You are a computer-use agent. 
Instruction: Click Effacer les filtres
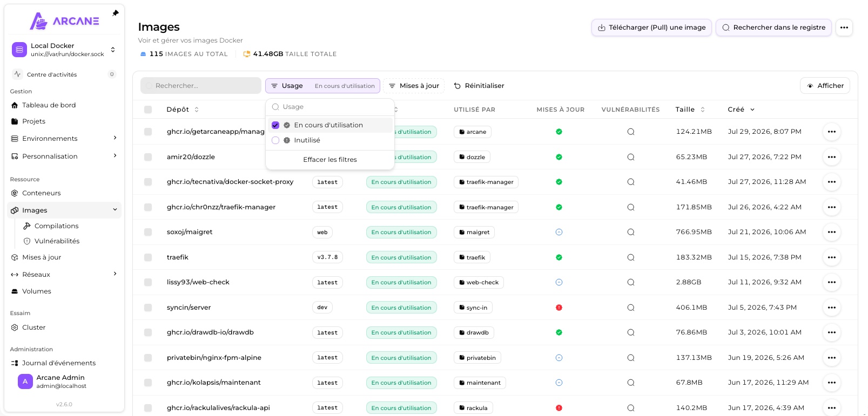click(x=330, y=160)
